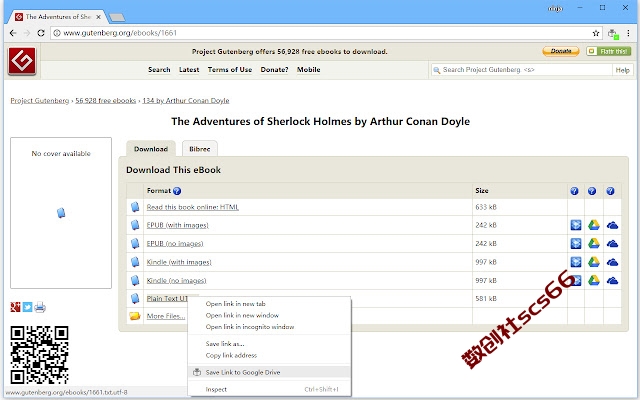Select the Download tab

point(151,149)
